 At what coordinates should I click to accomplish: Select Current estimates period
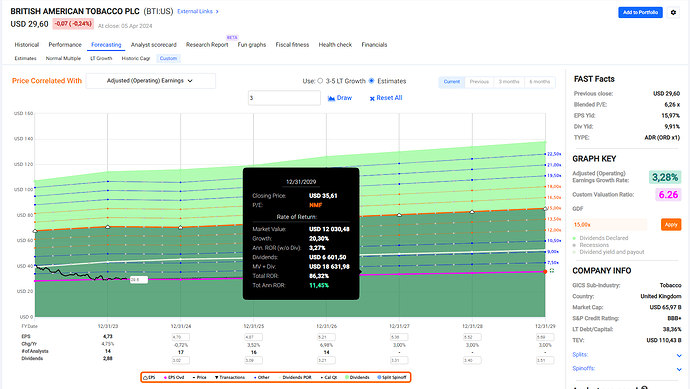point(451,82)
